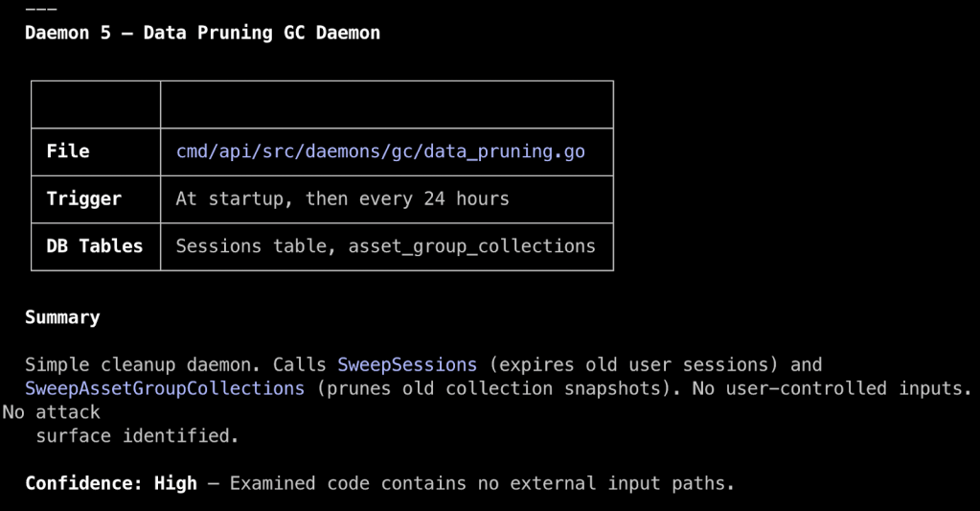Click the DB Tables label cell
The image size is (980, 511).
95,246
